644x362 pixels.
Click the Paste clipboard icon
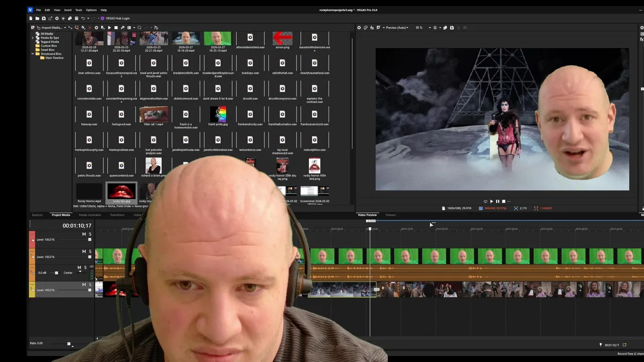76,18
